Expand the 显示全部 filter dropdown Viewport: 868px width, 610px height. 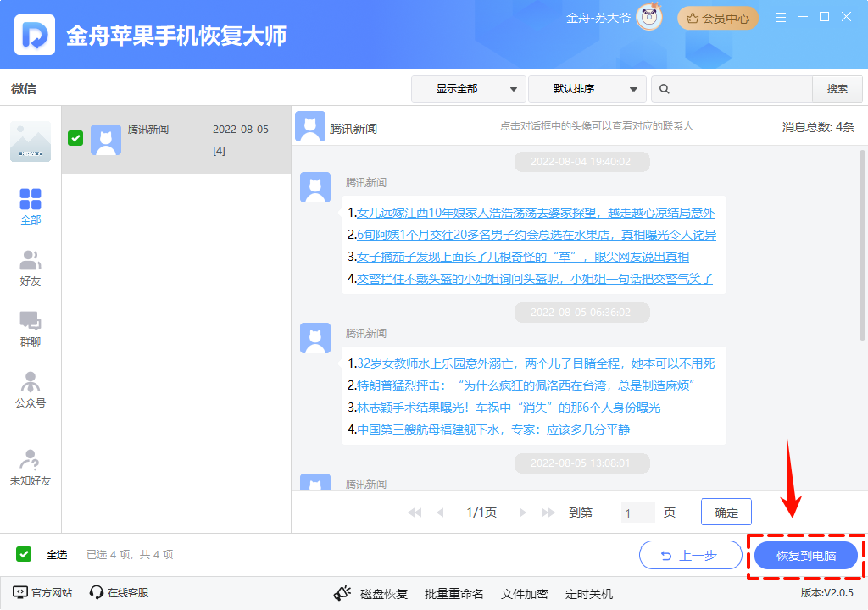pos(470,89)
